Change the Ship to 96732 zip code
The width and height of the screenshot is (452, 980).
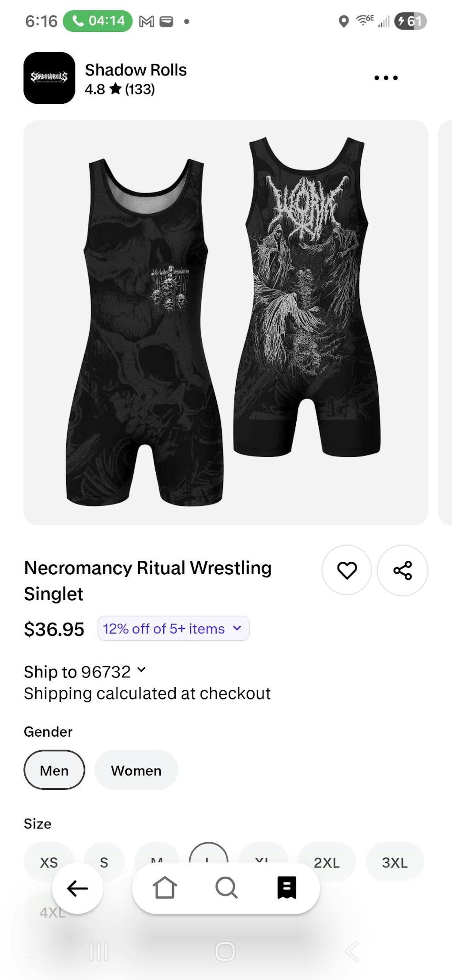point(85,672)
